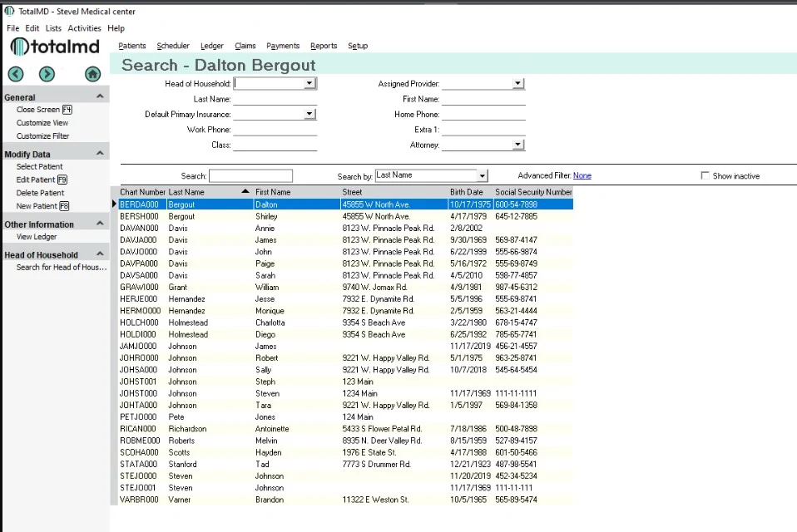Click the teal Home icon
797x532 pixels.
tap(92, 74)
